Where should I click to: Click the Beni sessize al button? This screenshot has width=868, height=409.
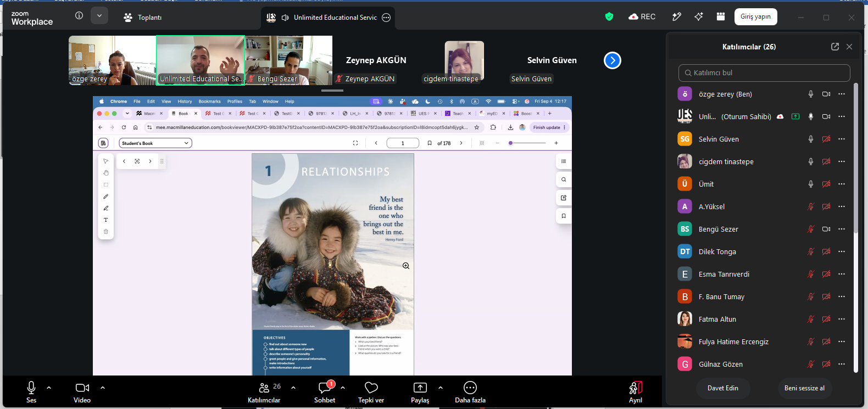804,388
